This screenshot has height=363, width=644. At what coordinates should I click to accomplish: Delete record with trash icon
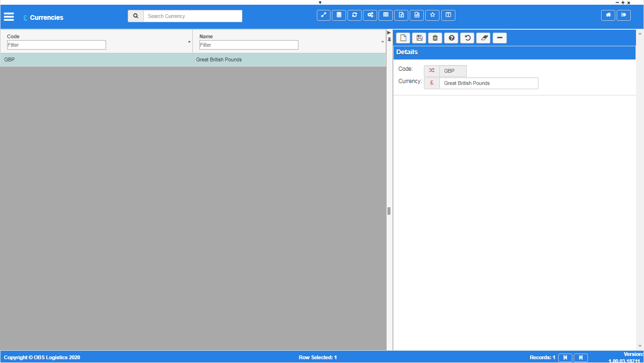[435, 38]
